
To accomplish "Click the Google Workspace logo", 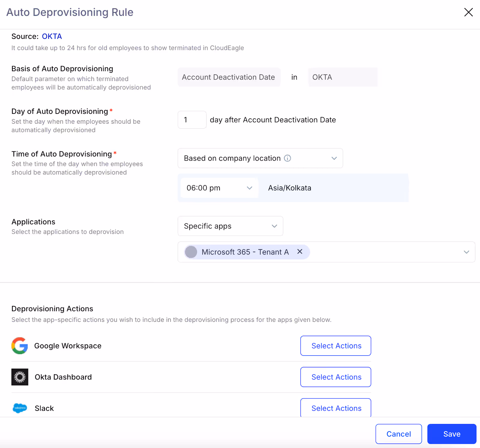I will coord(20,346).
